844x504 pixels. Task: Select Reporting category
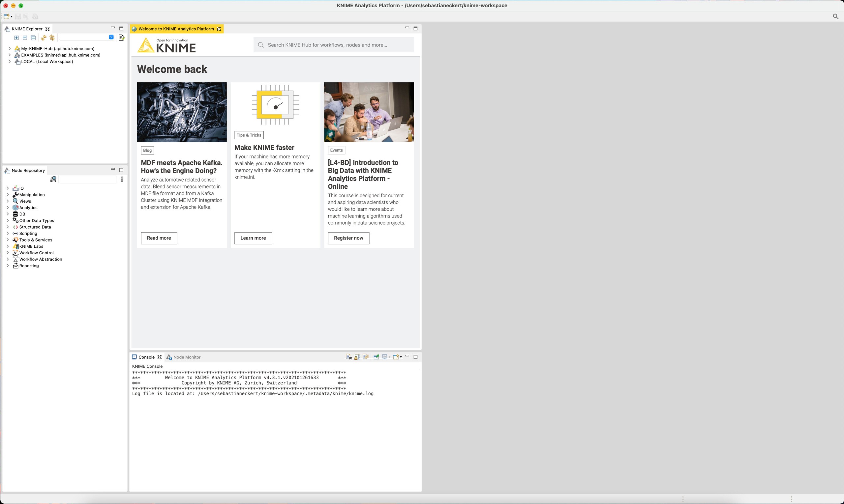(x=29, y=266)
